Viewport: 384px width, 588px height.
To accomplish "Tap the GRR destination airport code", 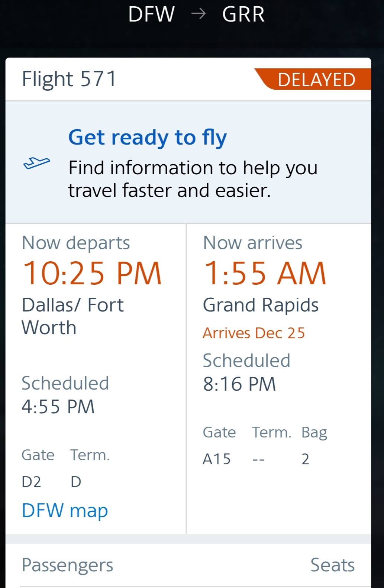I will pyautogui.click(x=243, y=14).
